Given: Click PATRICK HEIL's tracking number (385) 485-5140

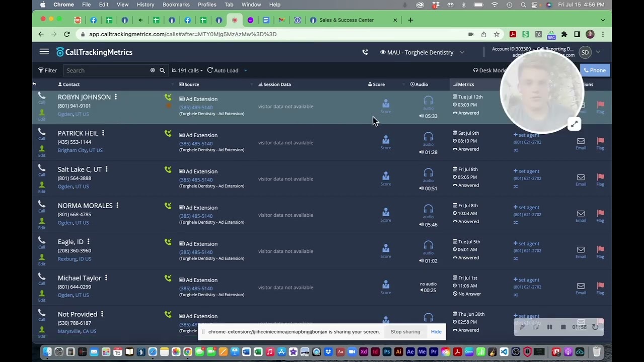Looking at the screenshot, I should point(196,143).
